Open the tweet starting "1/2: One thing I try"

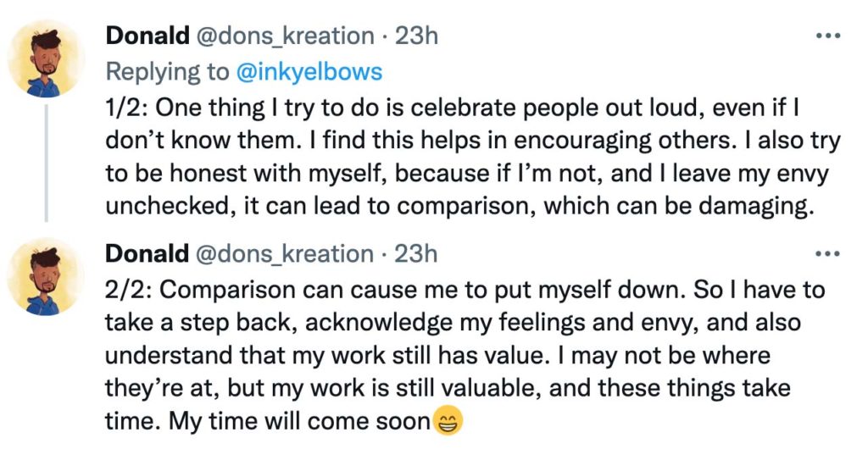[473, 157]
